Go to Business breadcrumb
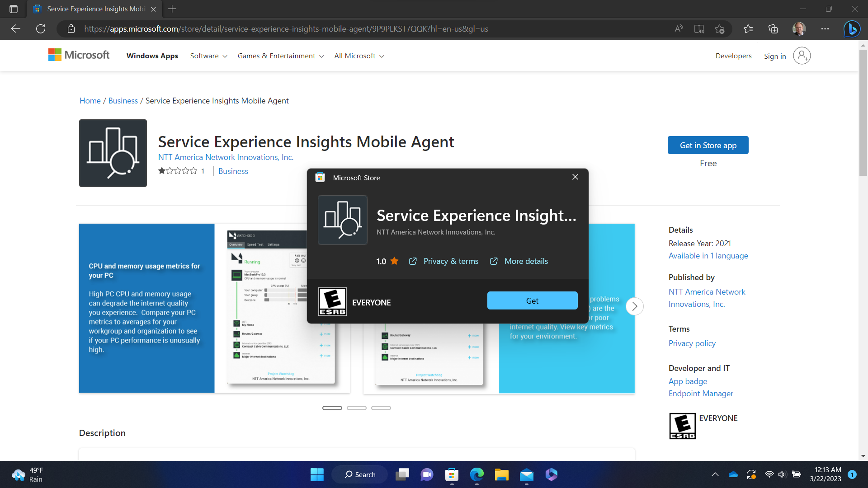The width and height of the screenshot is (868, 488). 123,101
